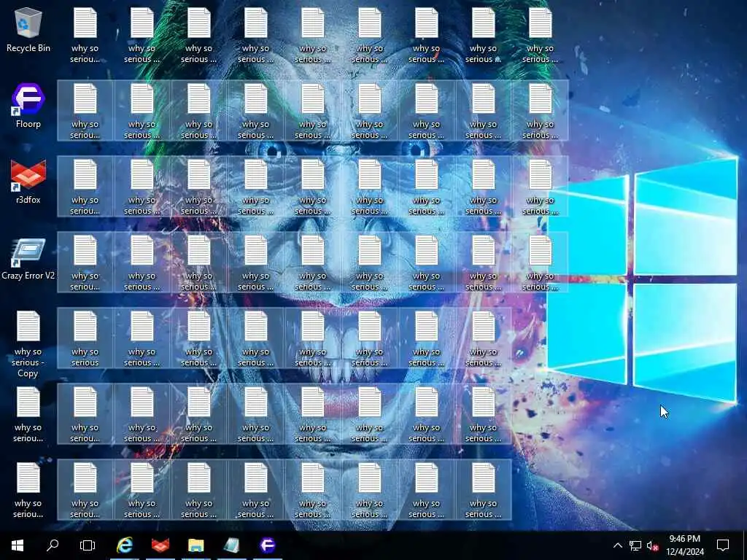Open the network status tray icon
Screen dimensions: 747x560
point(635,545)
